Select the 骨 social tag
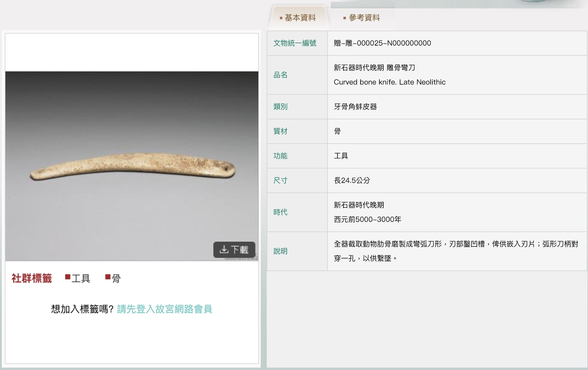This screenshot has width=588, height=370. tap(116, 278)
